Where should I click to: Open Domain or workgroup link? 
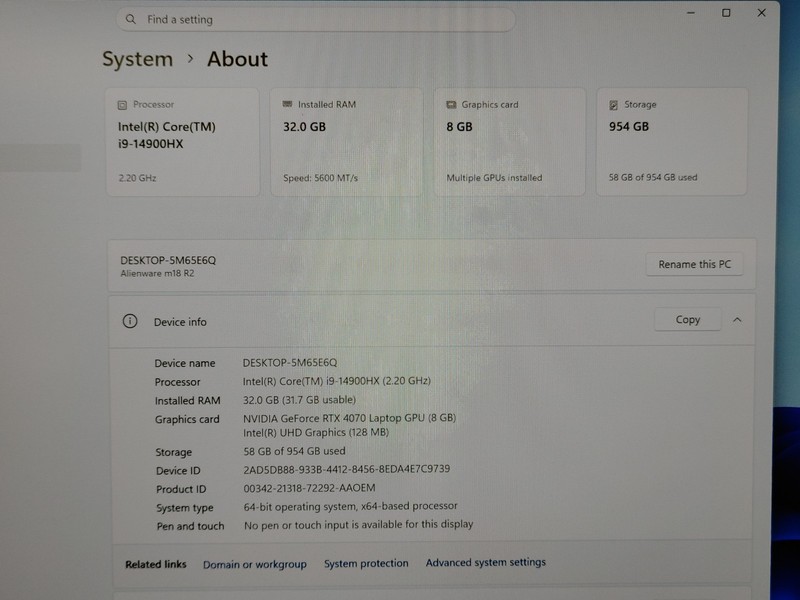pos(255,564)
